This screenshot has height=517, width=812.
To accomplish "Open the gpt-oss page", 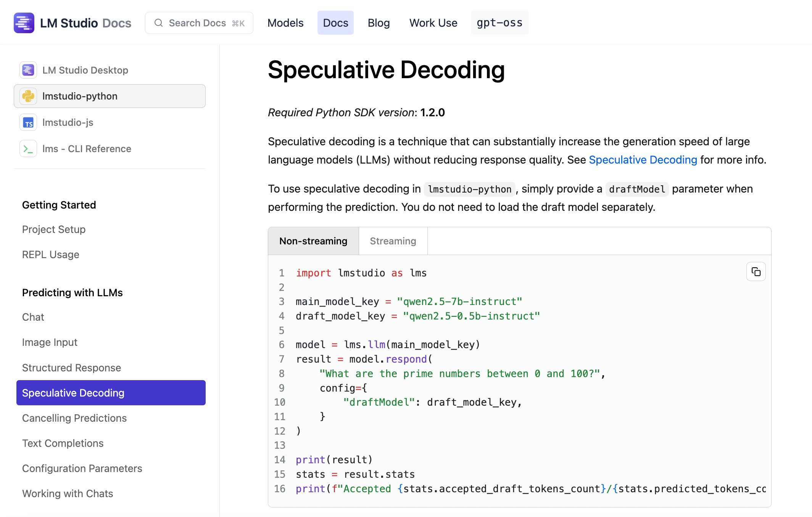I will [x=499, y=22].
